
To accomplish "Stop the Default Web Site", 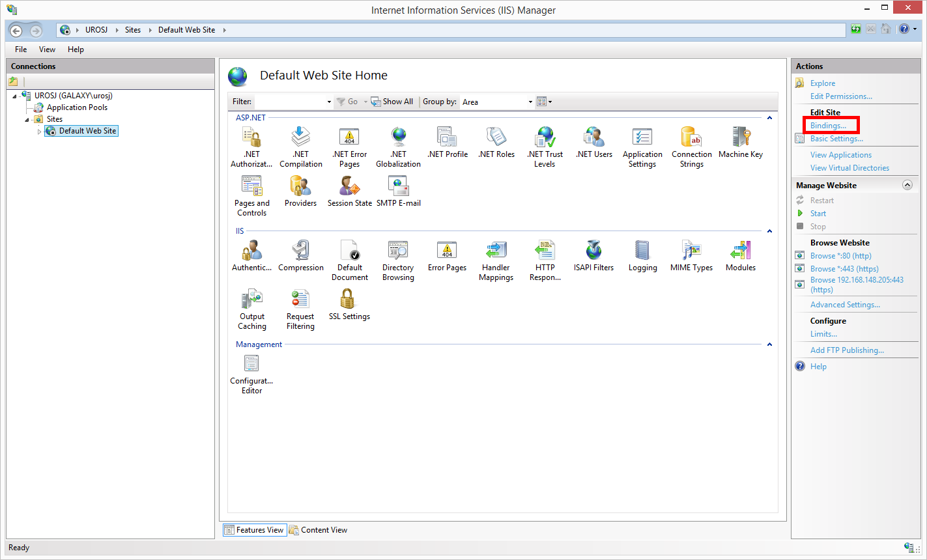I will pyautogui.click(x=817, y=226).
